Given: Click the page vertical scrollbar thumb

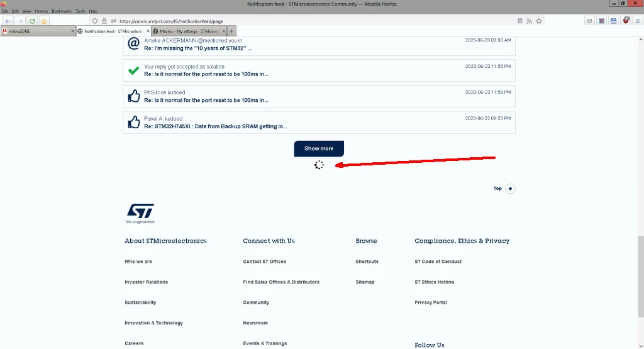Looking at the screenshot, I should pyautogui.click(x=641, y=276).
